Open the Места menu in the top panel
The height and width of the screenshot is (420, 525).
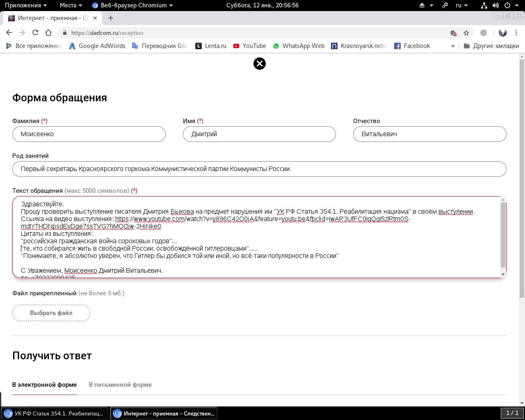pyautogui.click(x=71, y=5)
